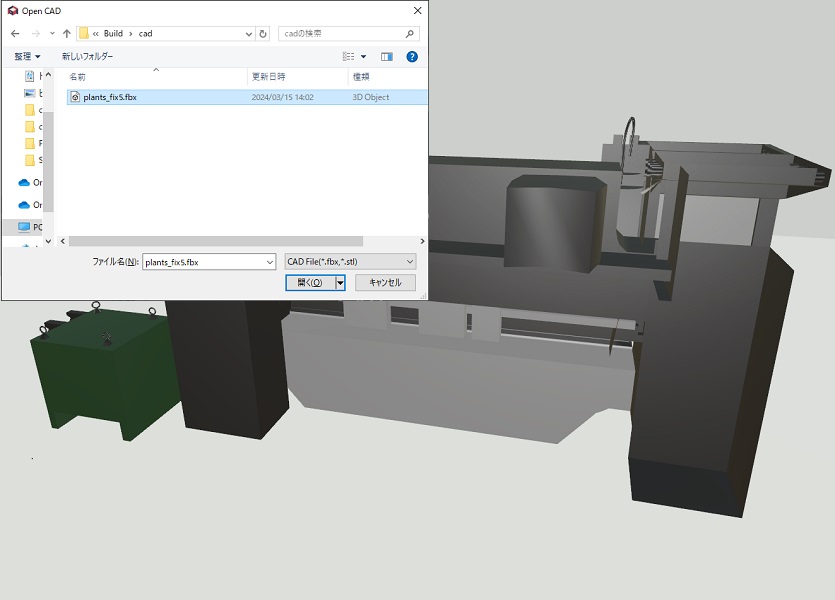Click the ファイル名 text field
The image size is (835, 600).
coord(200,262)
